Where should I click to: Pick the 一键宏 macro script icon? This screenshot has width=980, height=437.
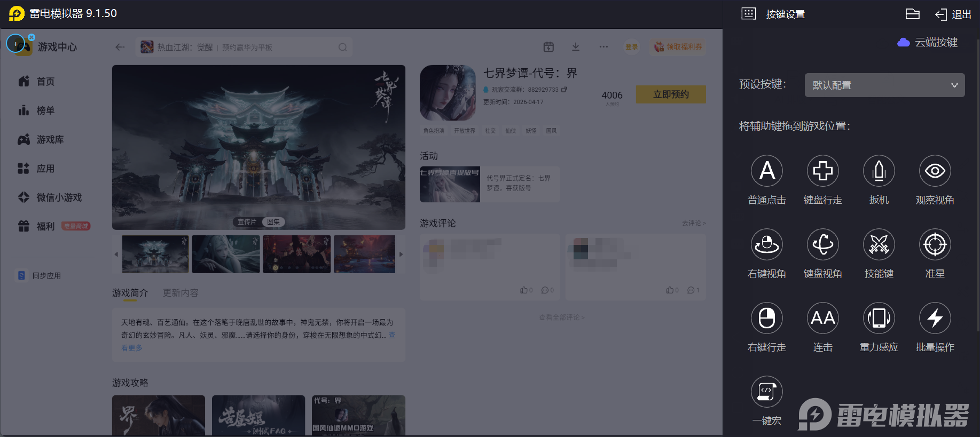[767, 392]
